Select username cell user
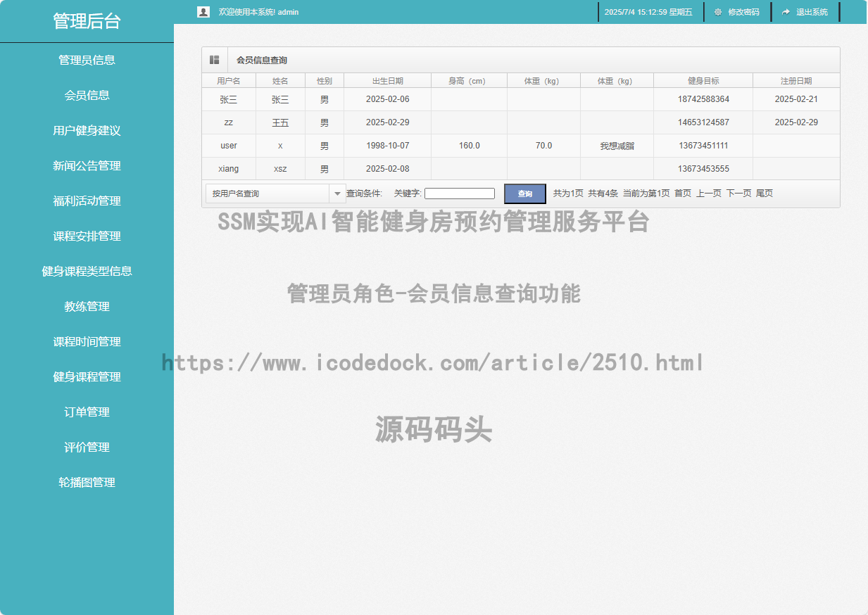 pos(229,146)
